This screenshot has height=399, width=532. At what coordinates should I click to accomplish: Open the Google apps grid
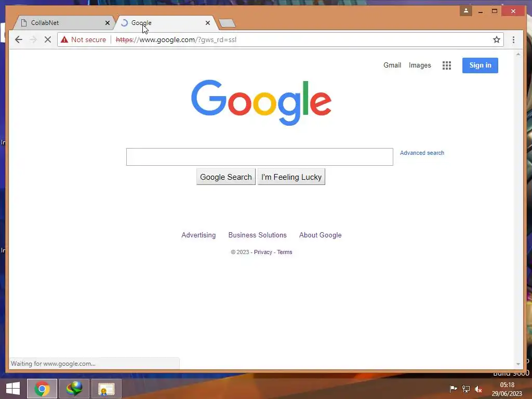tap(446, 65)
